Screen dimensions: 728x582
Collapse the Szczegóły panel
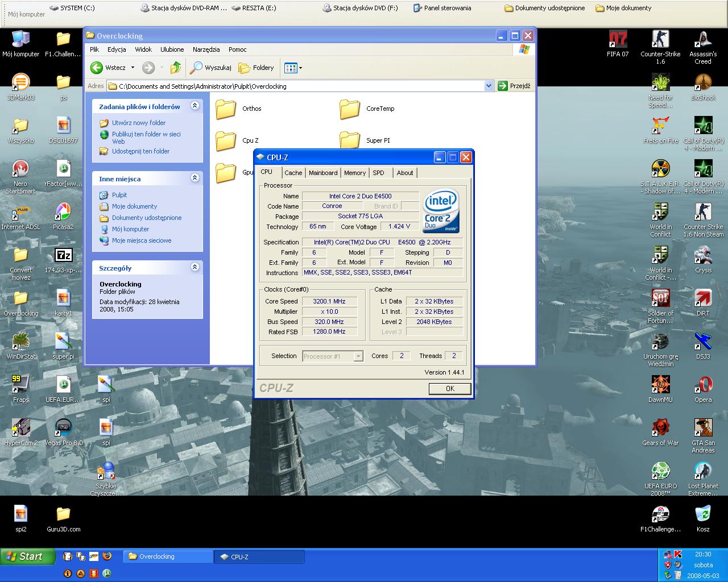[x=195, y=267]
